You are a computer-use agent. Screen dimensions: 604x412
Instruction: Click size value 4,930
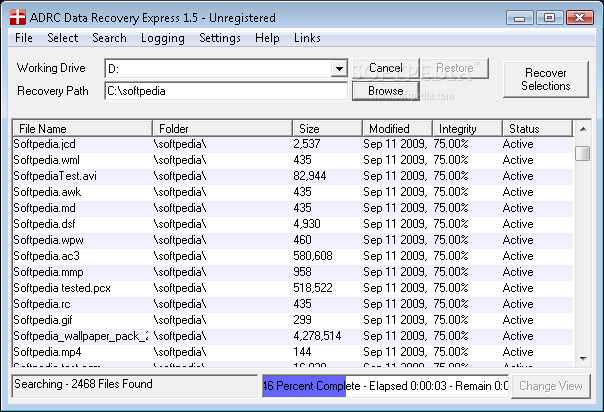(x=307, y=224)
